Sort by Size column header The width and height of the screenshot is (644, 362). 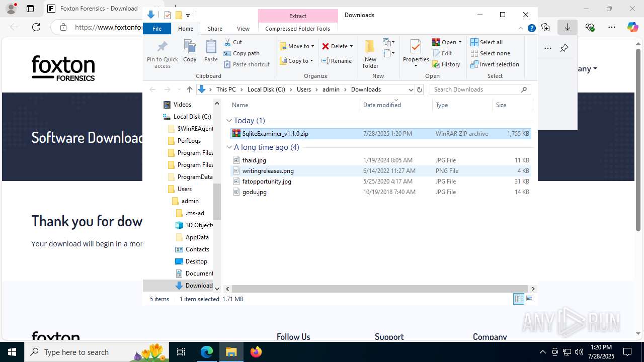click(512, 105)
